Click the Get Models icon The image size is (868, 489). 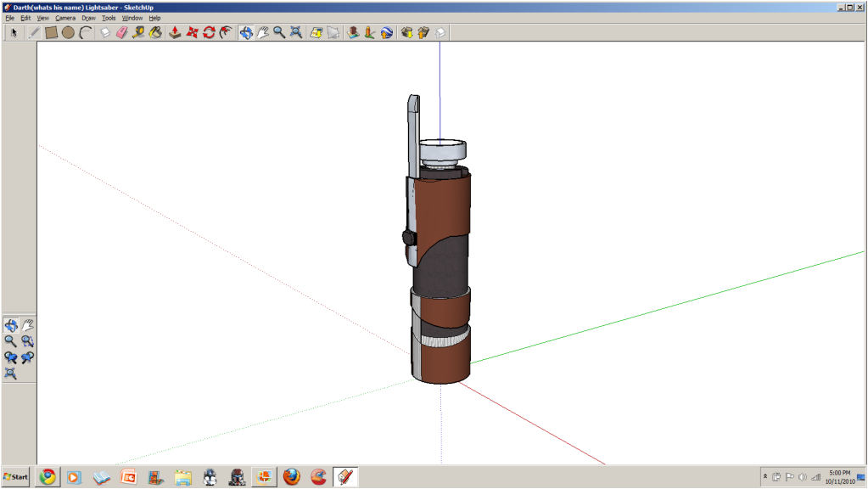pyautogui.click(x=407, y=32)
